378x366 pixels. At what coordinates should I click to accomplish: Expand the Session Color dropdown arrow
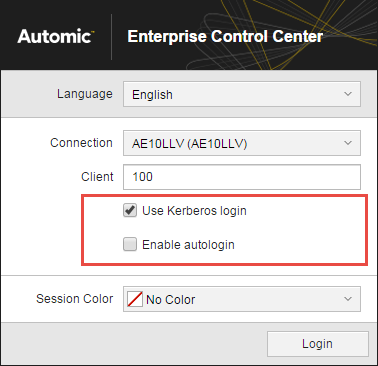(348, 299)
